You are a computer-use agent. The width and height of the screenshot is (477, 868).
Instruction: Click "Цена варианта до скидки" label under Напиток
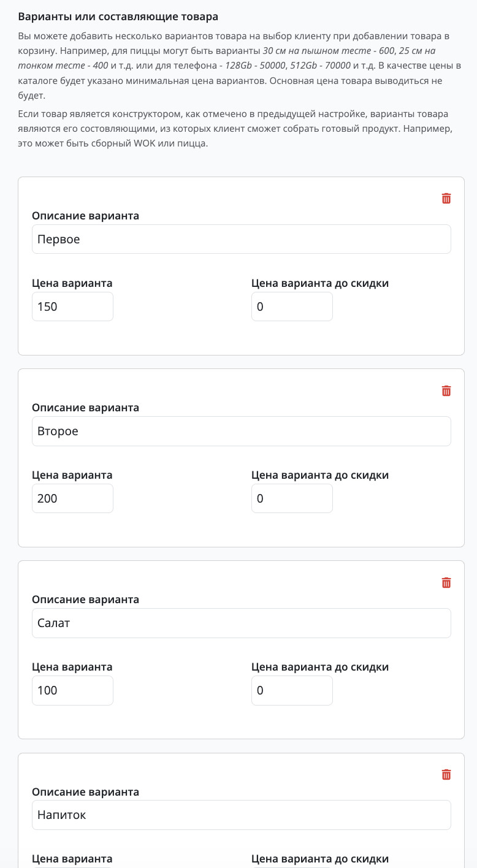click(x=320, y=859)
